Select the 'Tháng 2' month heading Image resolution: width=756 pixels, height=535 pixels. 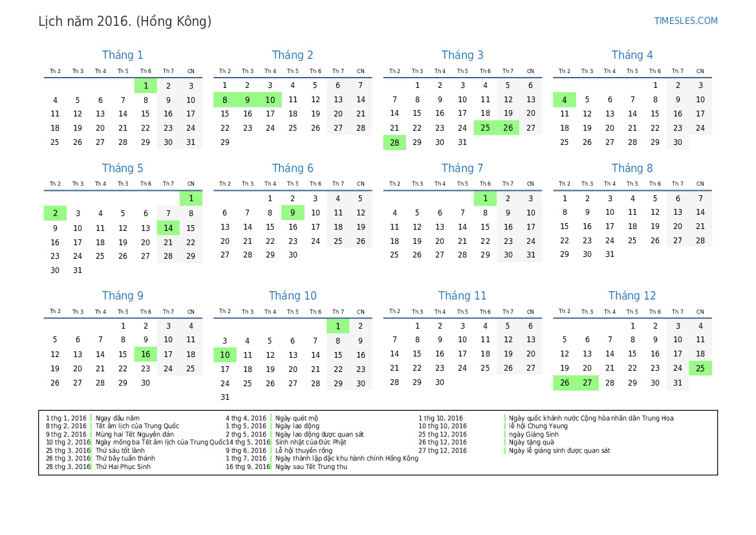coord(292,55)
